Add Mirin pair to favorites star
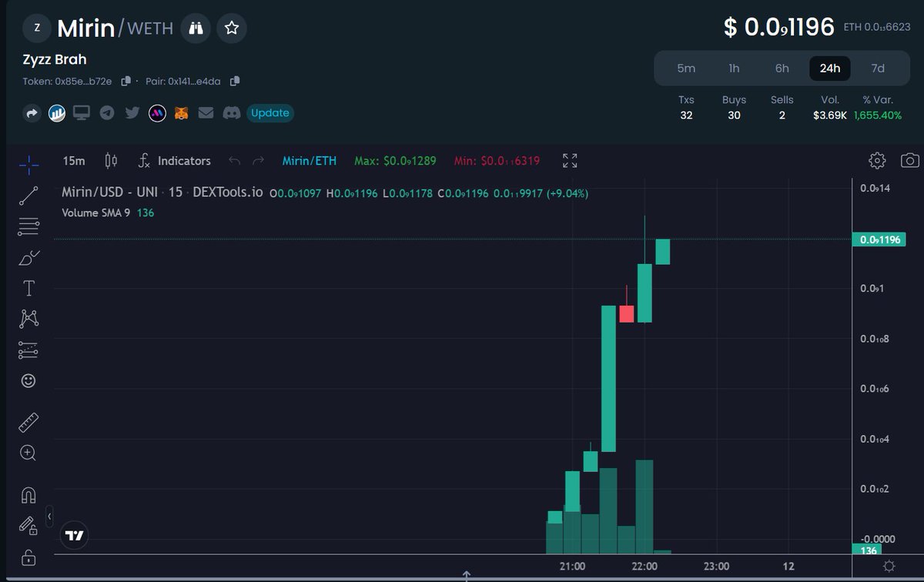This screenshot has width=924, height=582. coord(232,28)
